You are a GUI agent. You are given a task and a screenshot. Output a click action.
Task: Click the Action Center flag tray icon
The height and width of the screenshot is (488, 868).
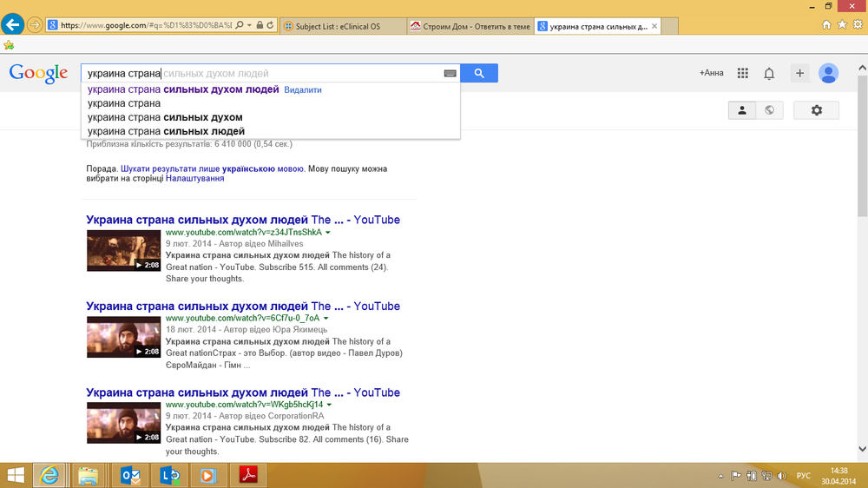coord(736,476)
